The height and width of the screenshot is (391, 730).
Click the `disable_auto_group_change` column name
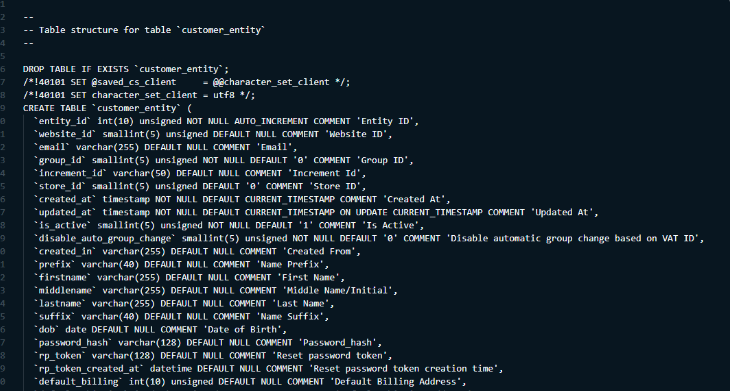(105, 238)
